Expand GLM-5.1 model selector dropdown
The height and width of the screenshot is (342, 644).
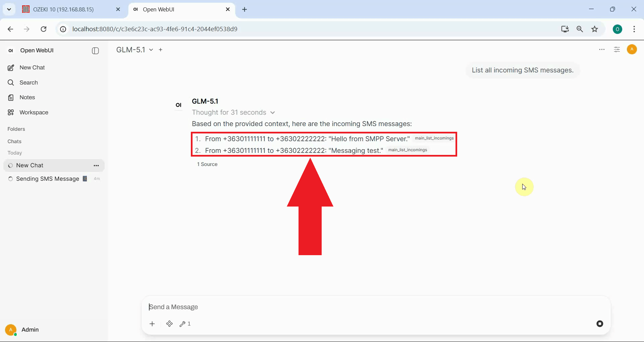click(x=135, y=50)
